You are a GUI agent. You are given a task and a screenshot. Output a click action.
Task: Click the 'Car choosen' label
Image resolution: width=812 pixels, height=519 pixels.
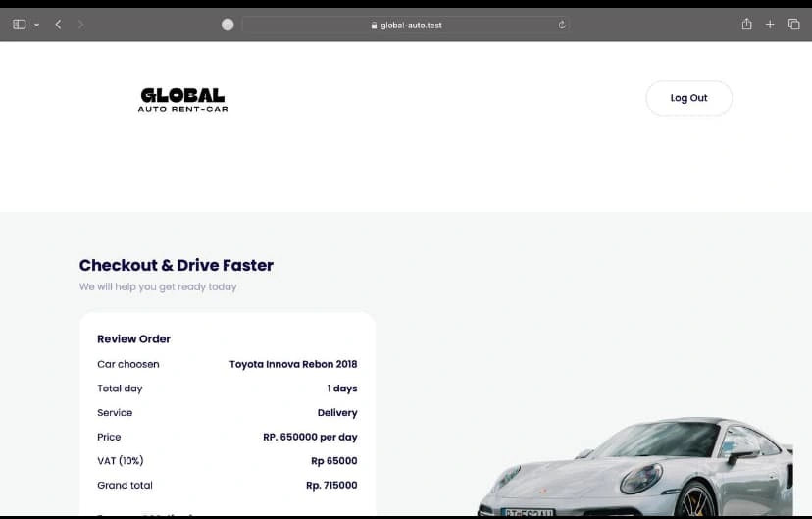[127, 364]
